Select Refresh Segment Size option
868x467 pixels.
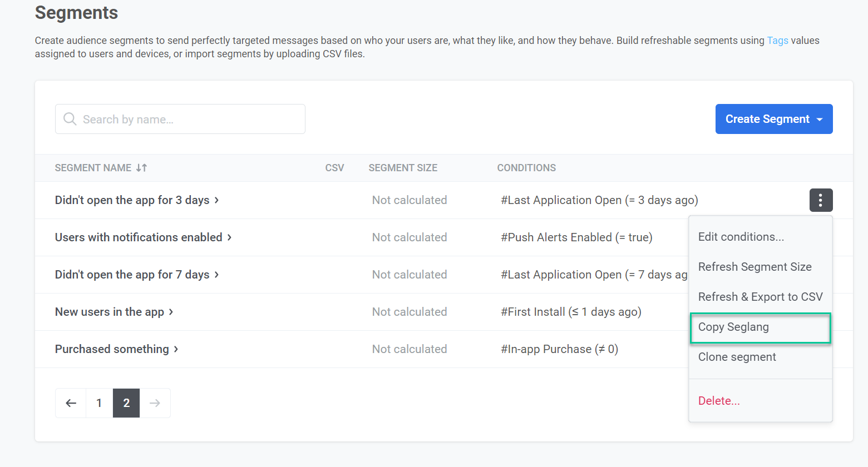(754, 267)
